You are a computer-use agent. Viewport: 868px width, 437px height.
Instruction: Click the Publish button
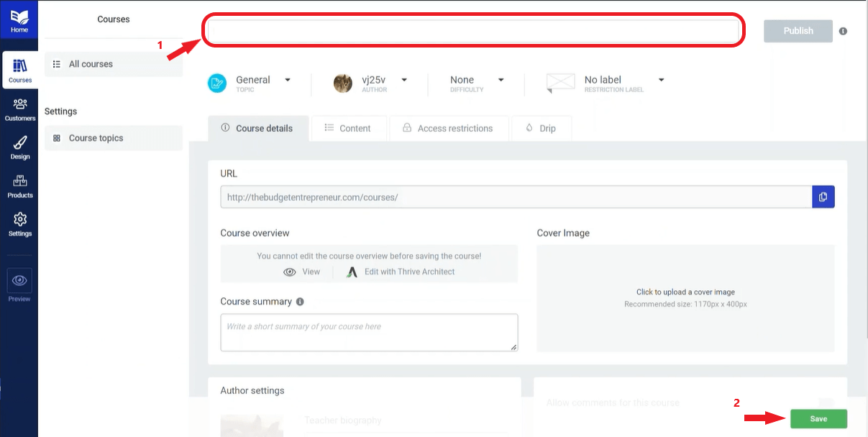(798, 31)
